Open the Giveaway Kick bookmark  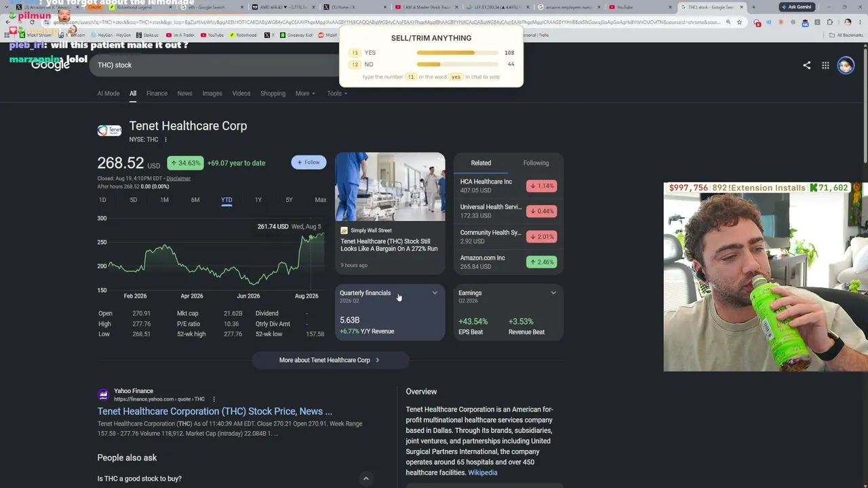click(x=297, y=35)
